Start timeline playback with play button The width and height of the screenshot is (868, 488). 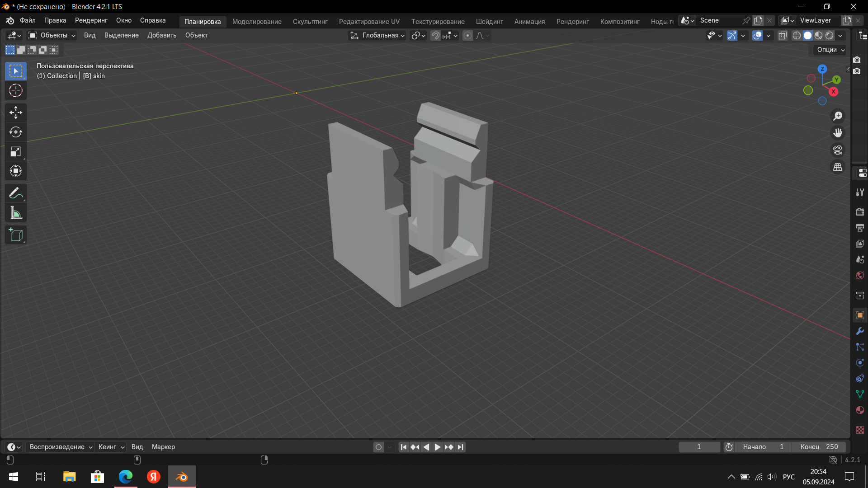pos(437,447)
